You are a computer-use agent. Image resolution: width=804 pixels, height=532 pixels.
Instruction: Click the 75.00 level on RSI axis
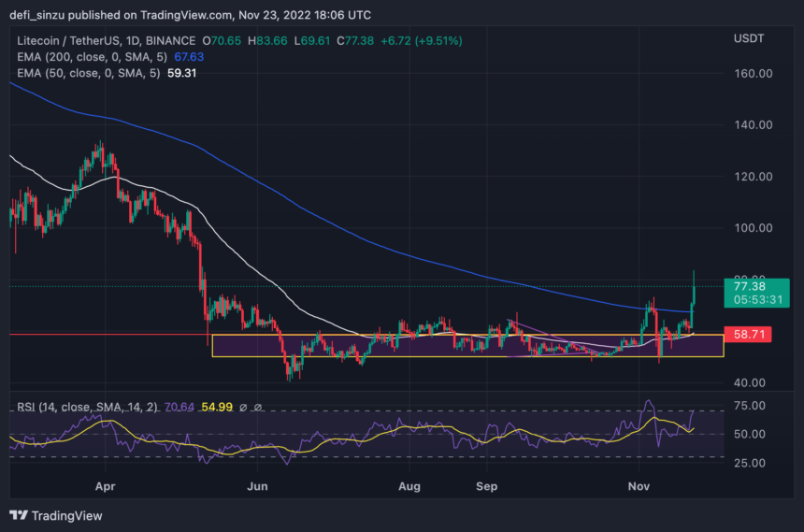tap(749, 406)
